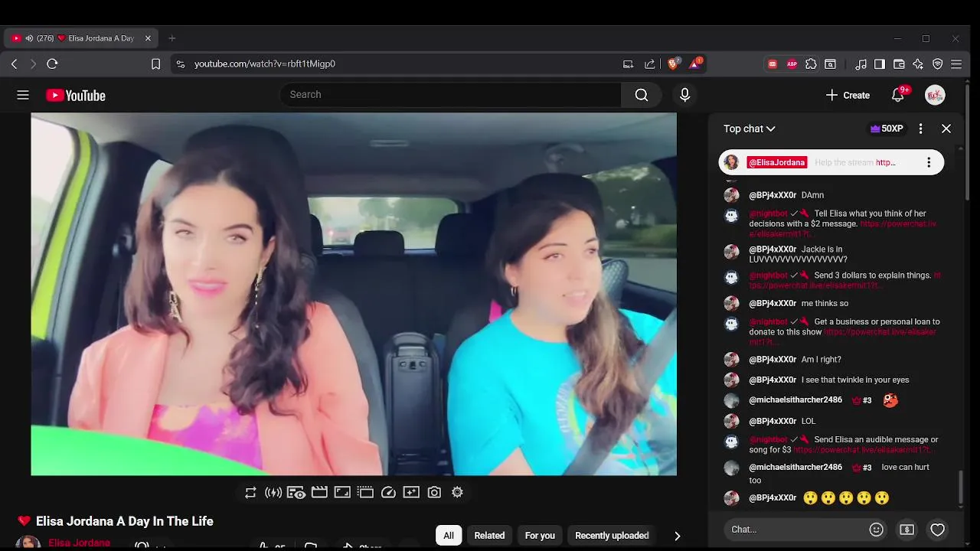Screen dimensions: 980x551
Task: Reload the page
Action: (52, 64)
